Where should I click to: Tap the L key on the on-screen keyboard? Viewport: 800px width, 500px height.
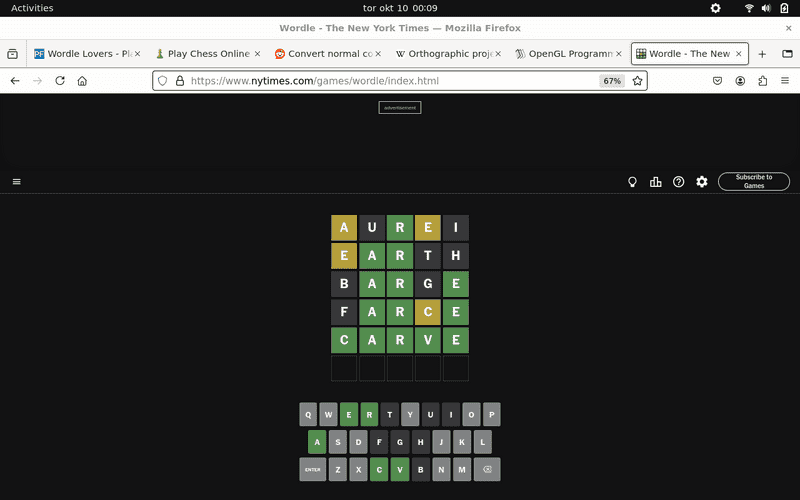[483, 442]
